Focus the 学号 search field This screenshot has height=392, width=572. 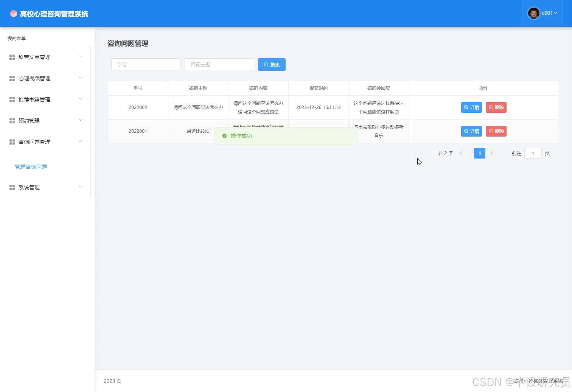(146, 64)
